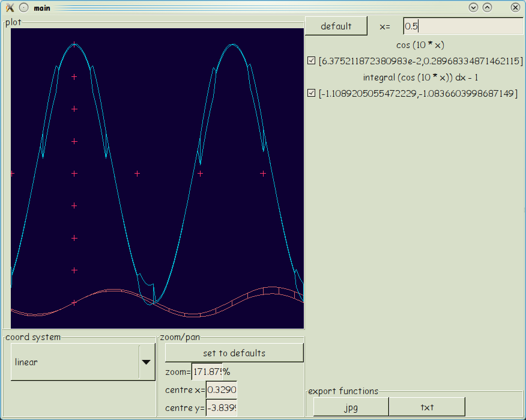The width and height of the screenshot is (526, 420).
Task: Click the 'main' window title bar
Action: [240, 8]
